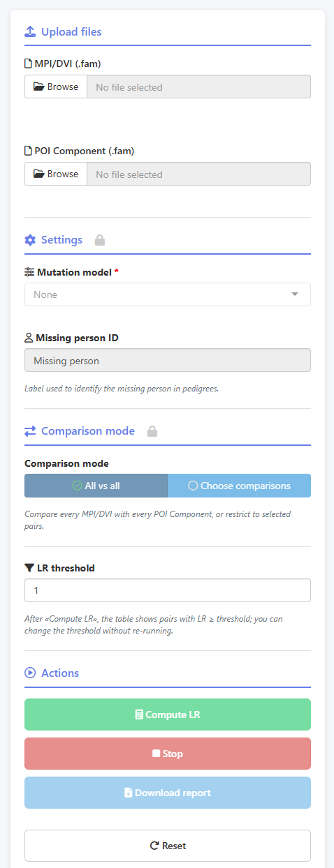Click the lock icon beside Settings heading
Image resolution: width=334 pixels, height=868 pixels.
100,240
